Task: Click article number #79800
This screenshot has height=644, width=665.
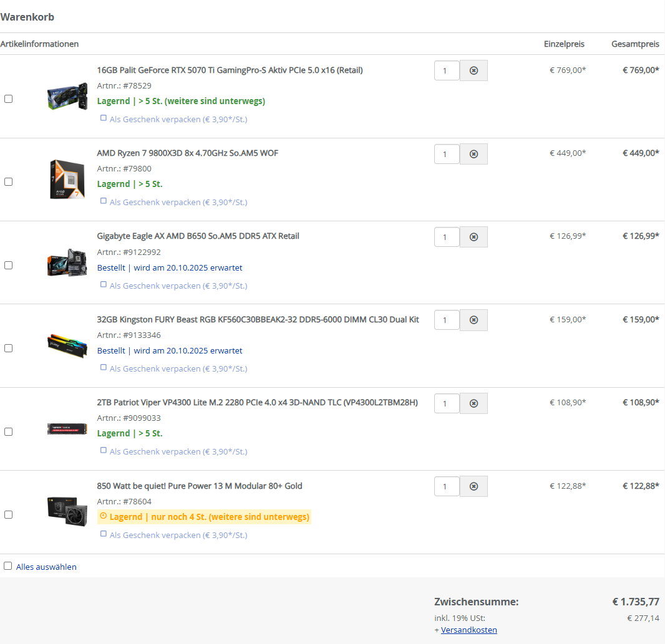Action: [x=137, y=169]
